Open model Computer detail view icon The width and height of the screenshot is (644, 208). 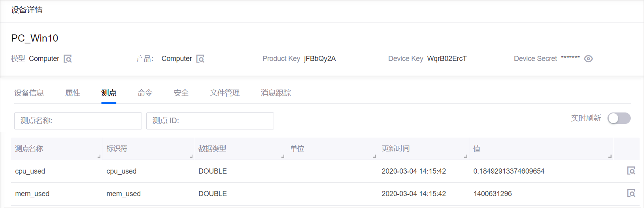[x=67, y=59]
